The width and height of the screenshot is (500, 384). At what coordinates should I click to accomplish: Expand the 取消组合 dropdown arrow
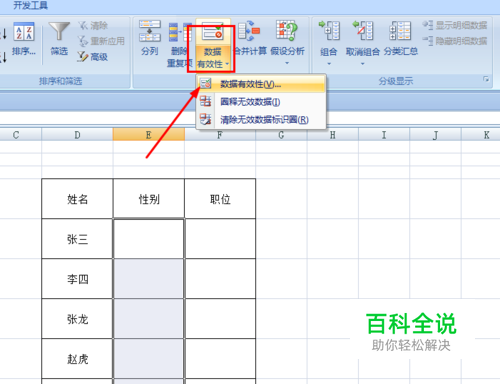coord(363,64)
